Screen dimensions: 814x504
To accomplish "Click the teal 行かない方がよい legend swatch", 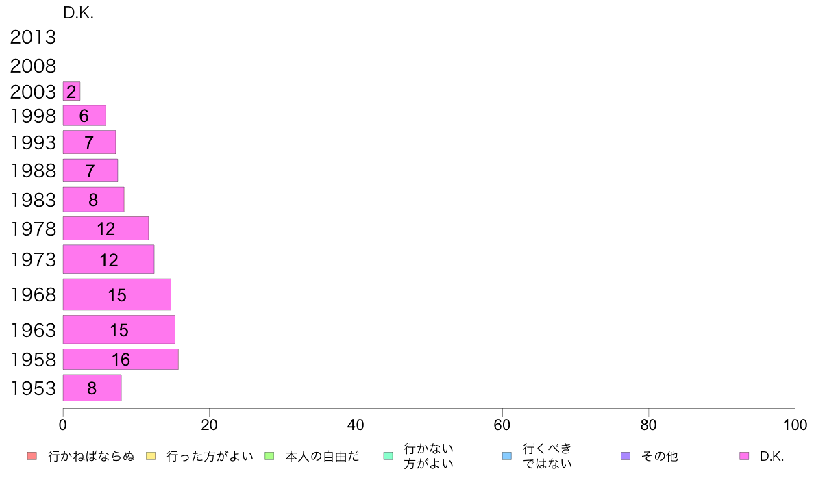I will (x=388, y=456).
